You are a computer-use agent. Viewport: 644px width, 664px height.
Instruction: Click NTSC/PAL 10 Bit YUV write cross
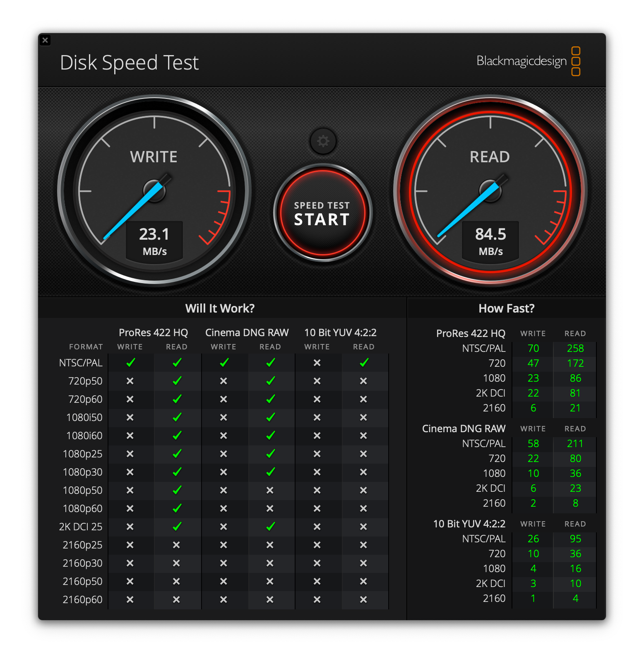tap(317, 363)
